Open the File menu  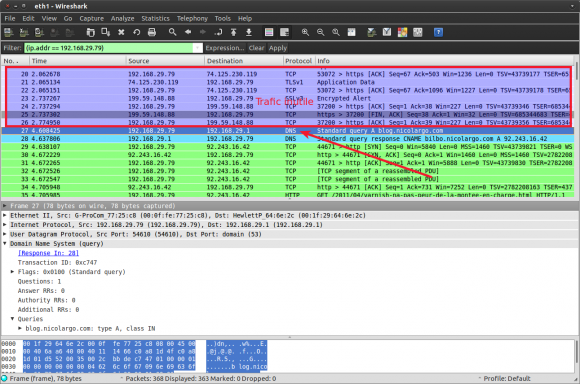(10, 18)
